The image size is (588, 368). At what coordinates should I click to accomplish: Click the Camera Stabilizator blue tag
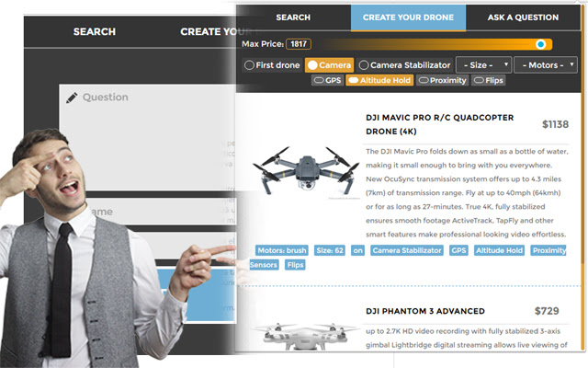[407, 250]
